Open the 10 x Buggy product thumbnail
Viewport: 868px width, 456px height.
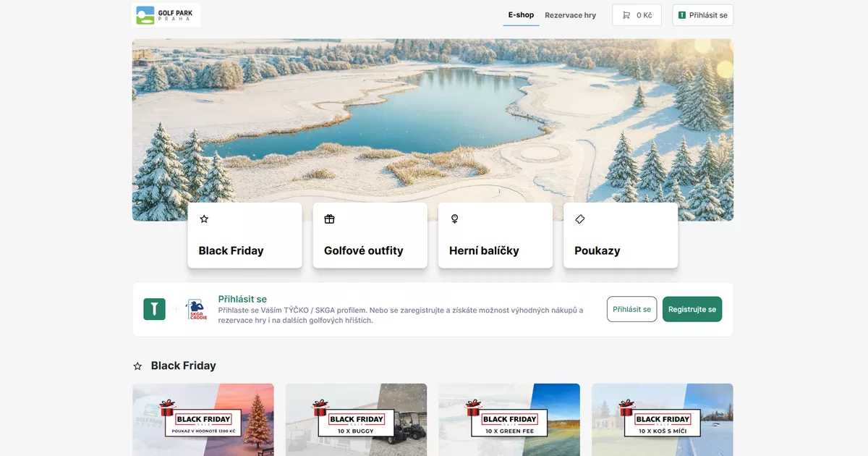click(356, 420)
